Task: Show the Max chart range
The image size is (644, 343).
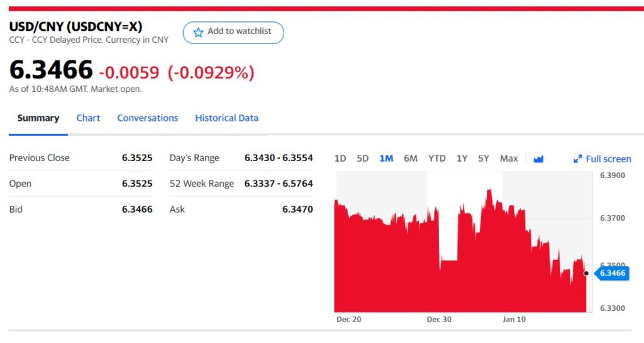Action: 509,159
